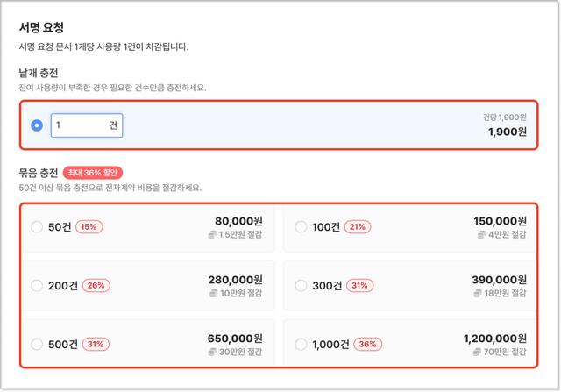The height and width of the screenshot is (392, 561).
Task: Click coin icon next to 4만원 절감
Action: [481, 235]
